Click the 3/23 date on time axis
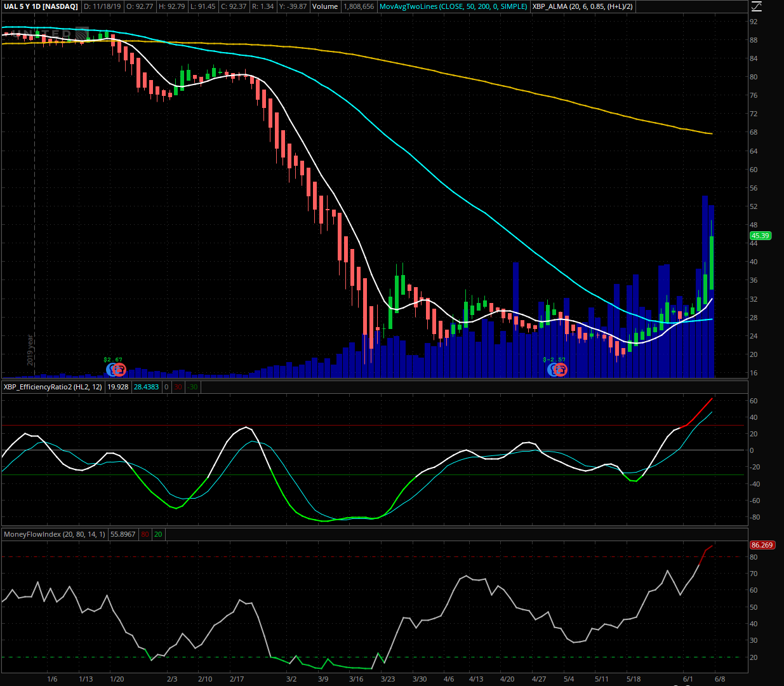Viewport: 784px width, 686px height. pyautogui.click(x=387, y=679)
